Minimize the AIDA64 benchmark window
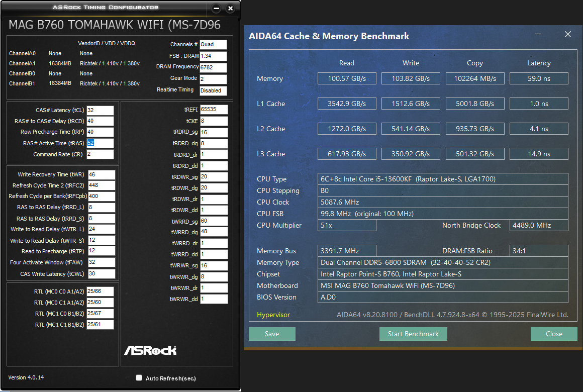583x392 pixels. coord(538,34)
